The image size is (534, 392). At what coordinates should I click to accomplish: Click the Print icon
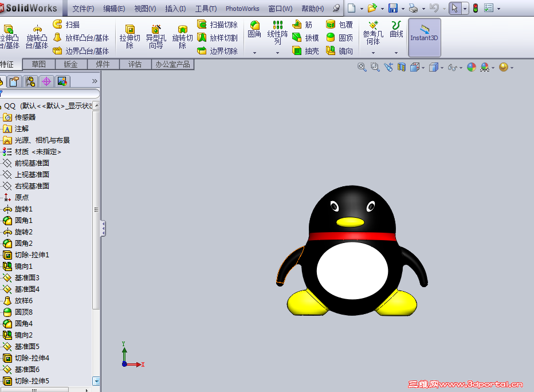[x=413, y=8]
